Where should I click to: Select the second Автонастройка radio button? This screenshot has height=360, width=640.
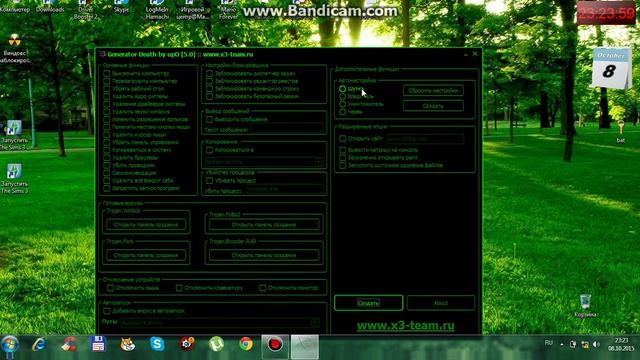pos(342,96)
